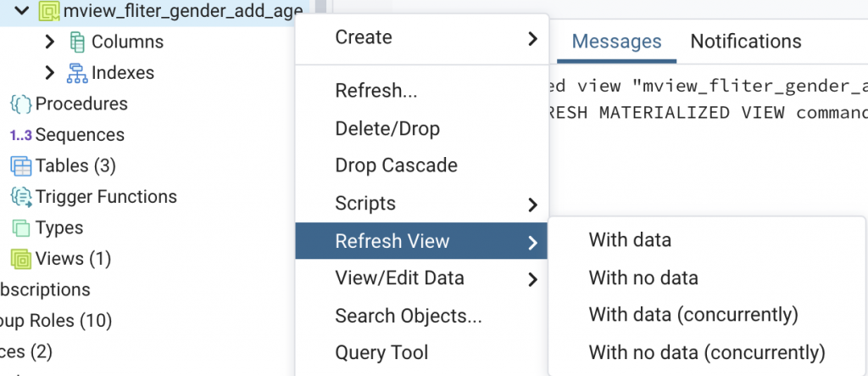This screenshot has height=376, width=868.
Task: Click the materialized view icon for mview_fliter_gender_add_age
Action: tap(51, 11)
